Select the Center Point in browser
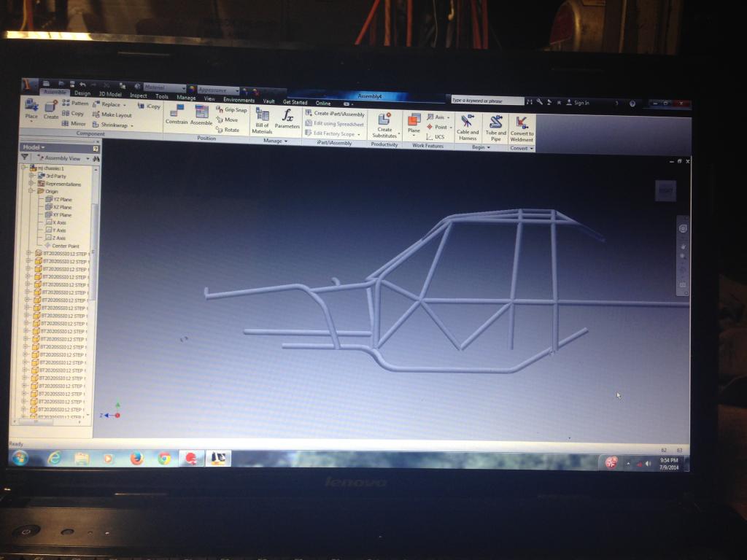This screenshot has width=747, height=560. click(x=61, y=246)
